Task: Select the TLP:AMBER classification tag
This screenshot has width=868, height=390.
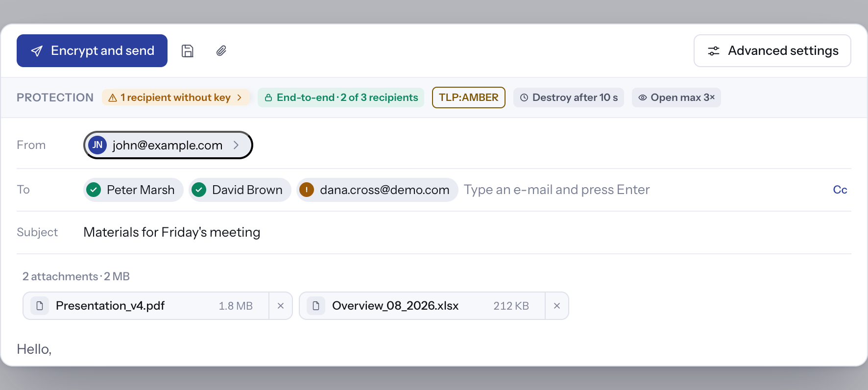Action: point(469,97)
